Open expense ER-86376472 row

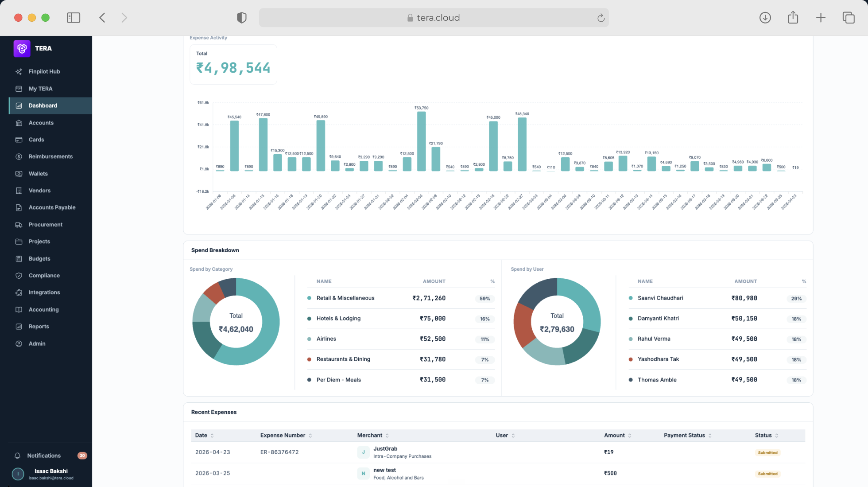tap(498, 452)
